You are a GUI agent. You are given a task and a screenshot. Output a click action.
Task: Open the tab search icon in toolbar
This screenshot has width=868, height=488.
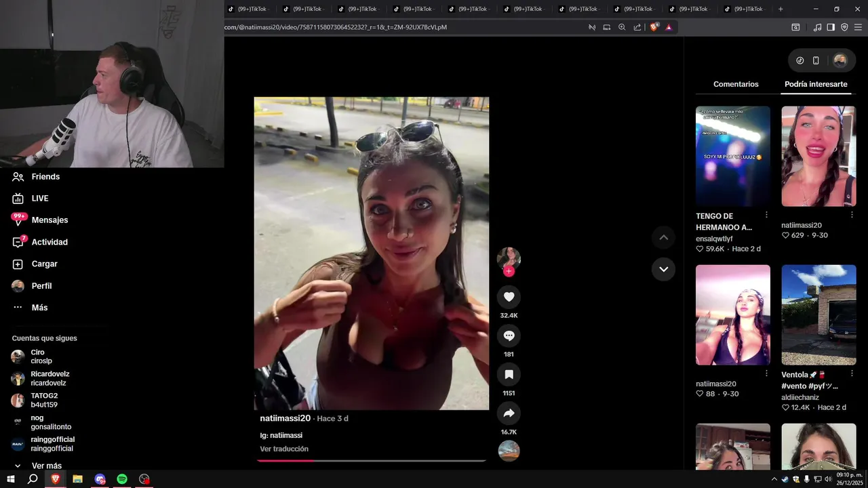point(795,27)
